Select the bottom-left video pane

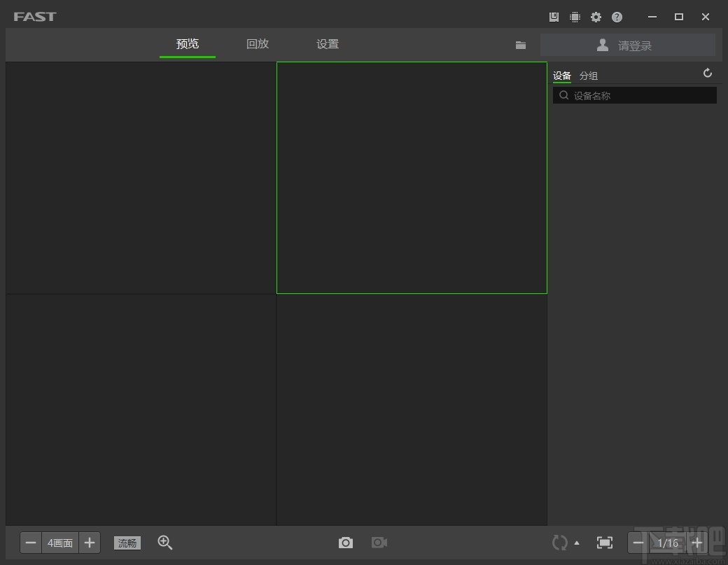(141, 410)
